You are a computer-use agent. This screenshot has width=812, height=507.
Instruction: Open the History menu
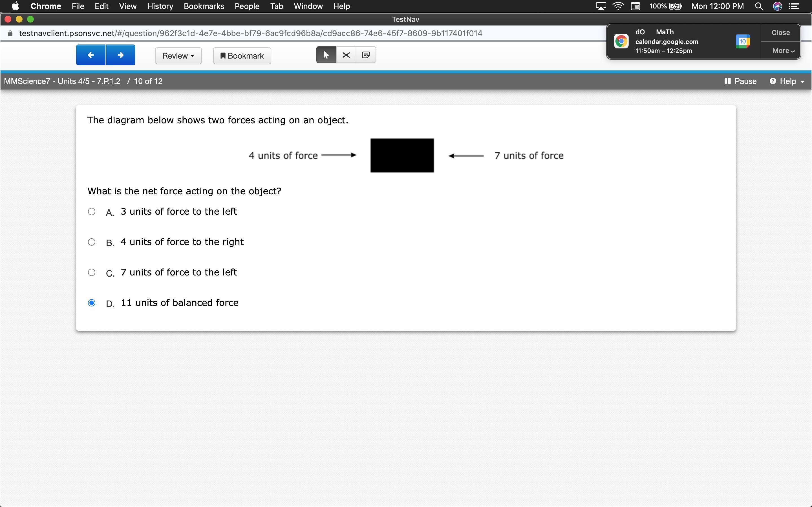pyautogui.click(x=160, y=6)
